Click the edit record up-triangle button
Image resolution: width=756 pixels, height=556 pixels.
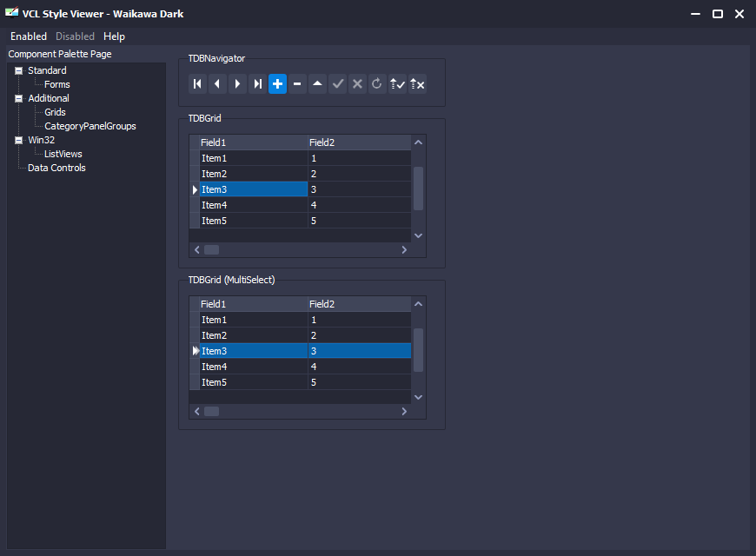click(x=317, y=84)
